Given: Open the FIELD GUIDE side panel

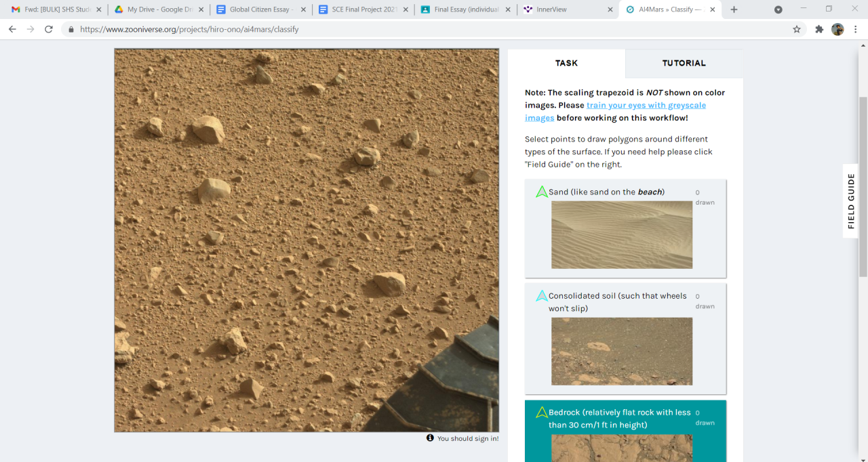Looking at the screenshot, I should tap(851, 201).
